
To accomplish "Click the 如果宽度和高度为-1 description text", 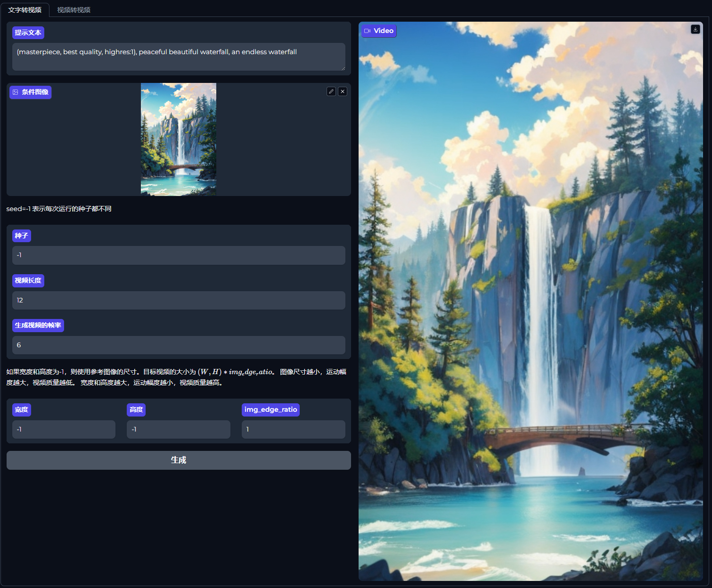I will (177, 377).
